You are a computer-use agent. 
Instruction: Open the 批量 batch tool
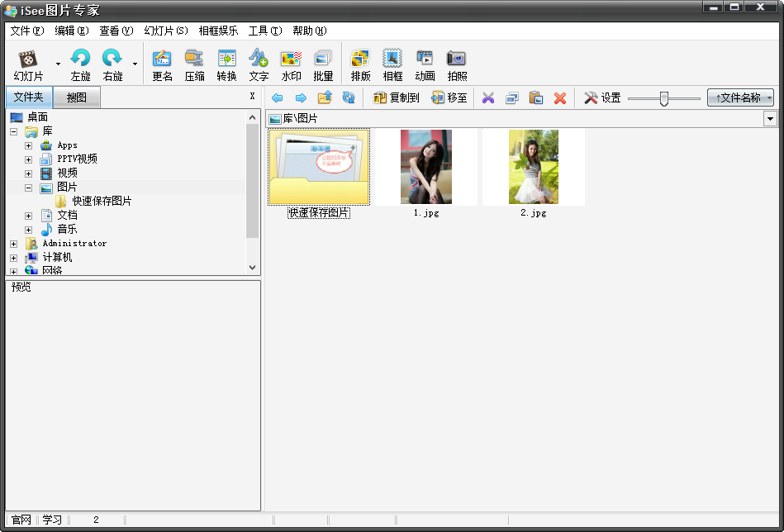(323, 65)
